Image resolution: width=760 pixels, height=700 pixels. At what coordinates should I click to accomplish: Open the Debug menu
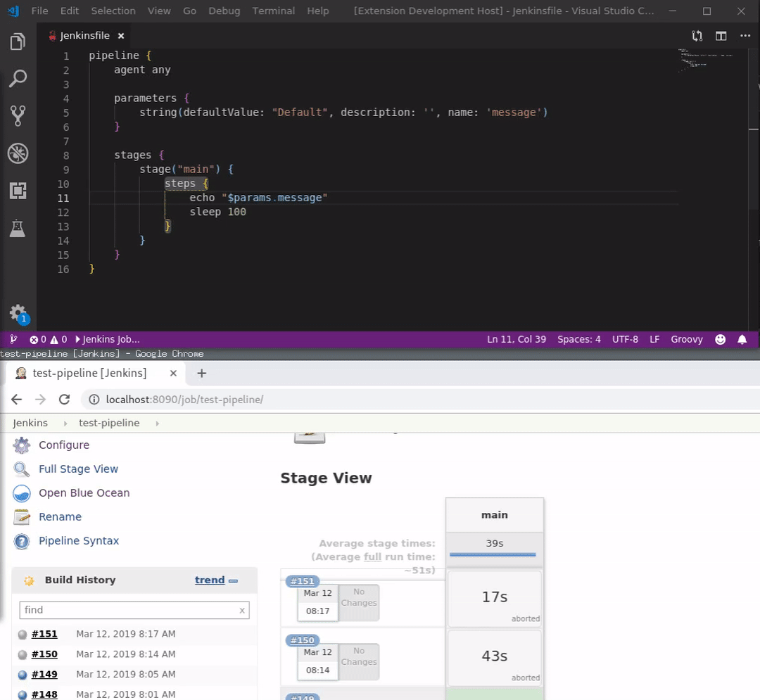click(224, 11)
